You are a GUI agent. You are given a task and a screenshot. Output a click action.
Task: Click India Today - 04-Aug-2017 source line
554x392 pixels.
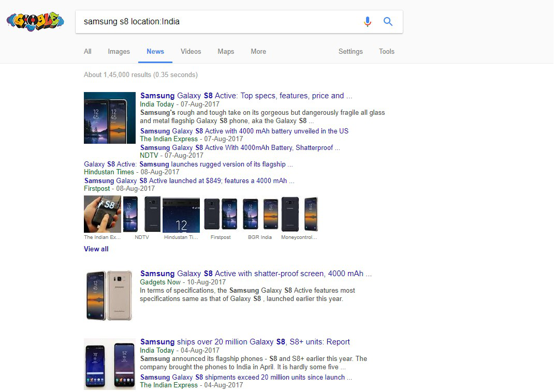[x=180, y=350]
